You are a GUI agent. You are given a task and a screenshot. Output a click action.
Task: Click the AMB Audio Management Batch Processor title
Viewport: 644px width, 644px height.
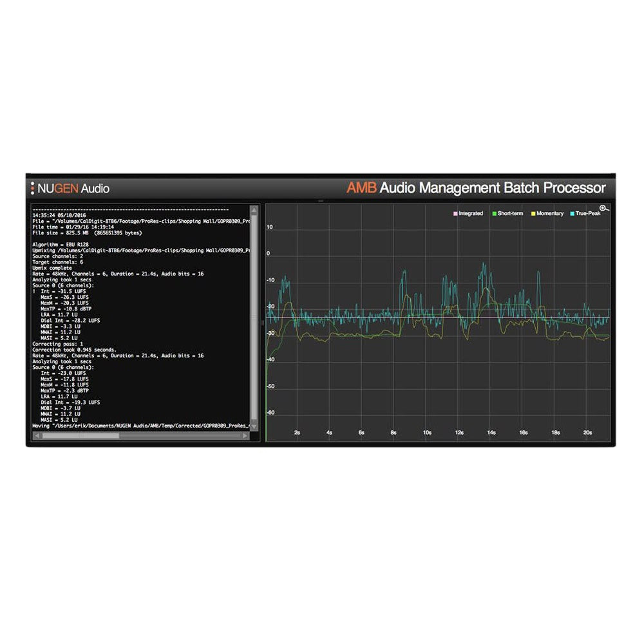[x=476, y=187]
